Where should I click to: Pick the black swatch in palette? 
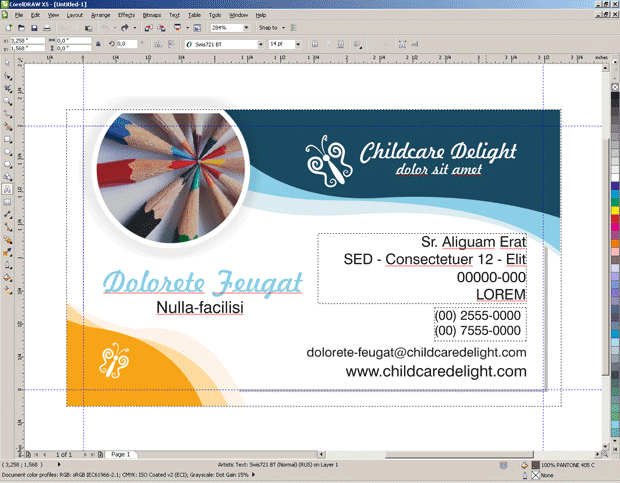(615, 96)
